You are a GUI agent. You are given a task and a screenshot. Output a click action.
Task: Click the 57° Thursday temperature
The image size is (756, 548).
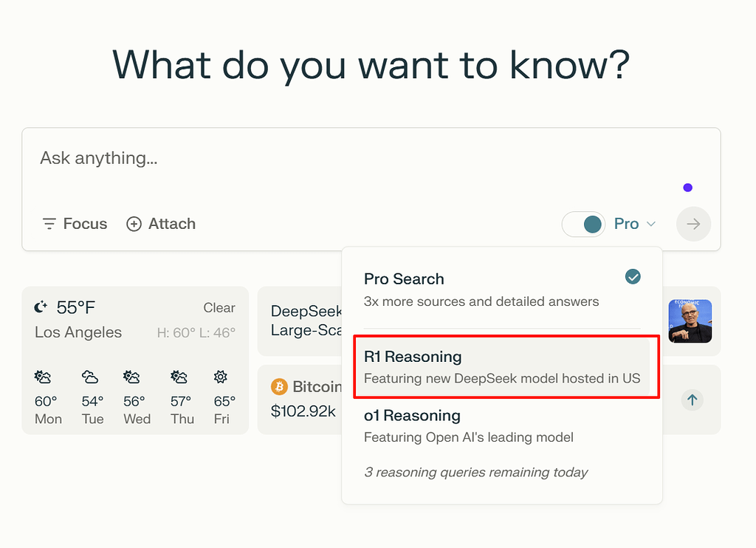pos(181,401)
